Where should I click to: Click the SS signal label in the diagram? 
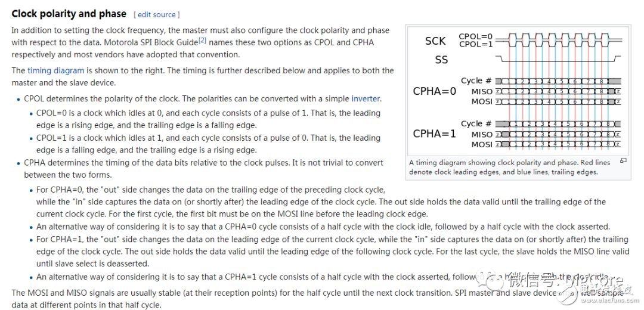441,60
